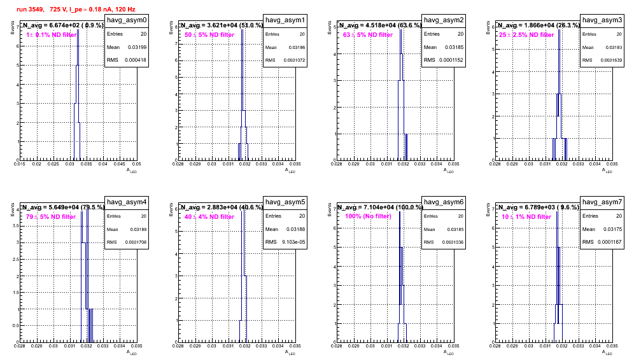
Task: Select the havg_asym6 stats box title
Action: pos(444,202)
